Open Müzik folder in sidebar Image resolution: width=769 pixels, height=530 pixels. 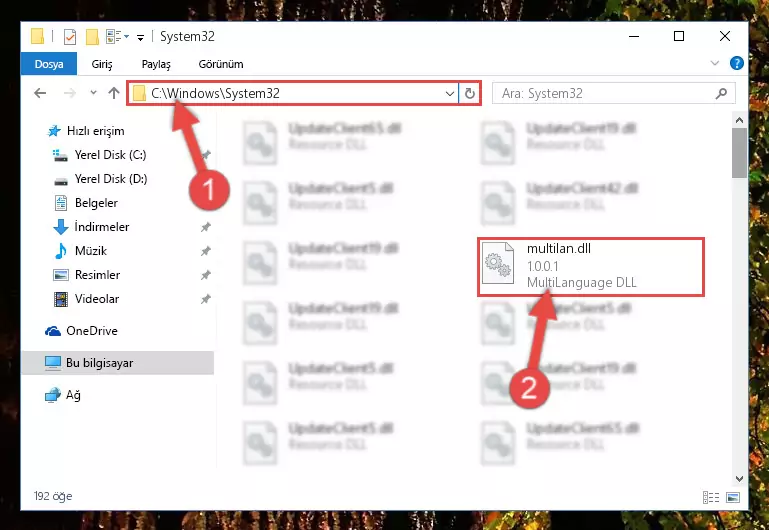(x=80, y=251)
